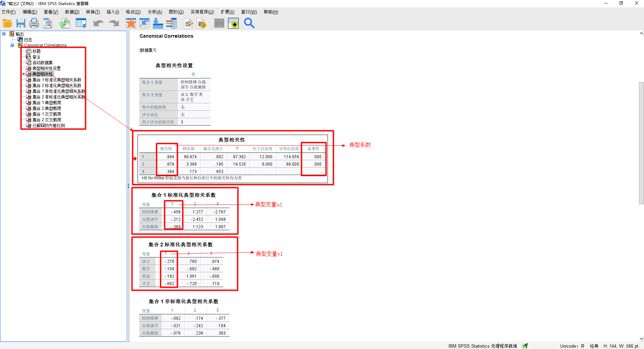Click the document-with-pencil toolbar icon
The height and width of the screenshot is (349, 644).
[189, 23]
